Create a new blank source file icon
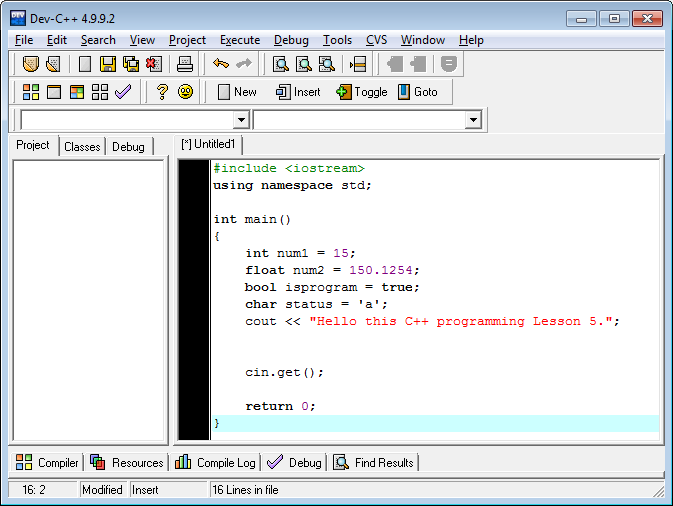This screenshot has width=673, height=506. tap(85, 64)
